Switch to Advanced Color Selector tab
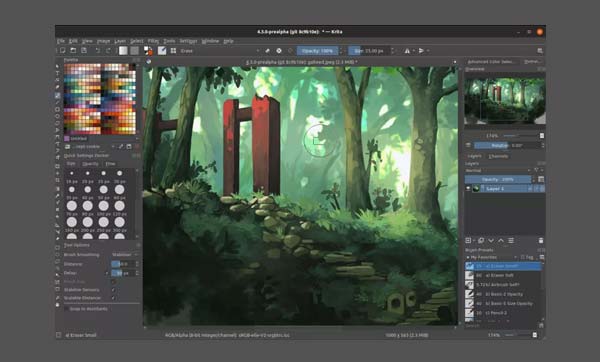This screenshot has width=600, height=362. pos(491,61)
